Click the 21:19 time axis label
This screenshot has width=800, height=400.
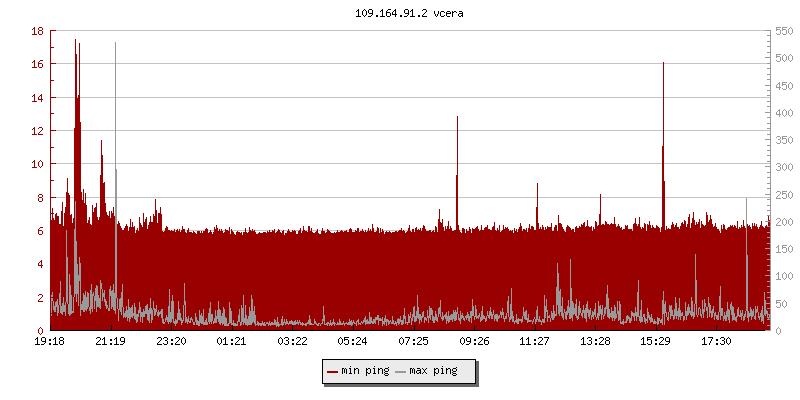pos(110,342)
